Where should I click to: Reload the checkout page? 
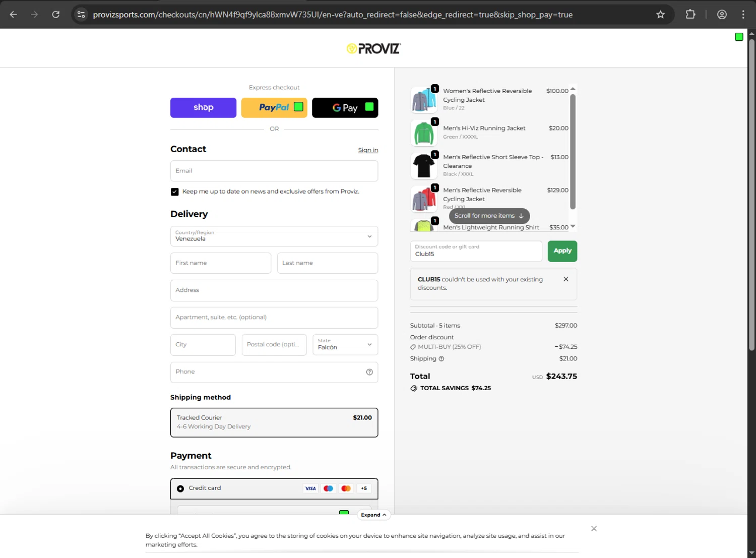pos(56,15)
